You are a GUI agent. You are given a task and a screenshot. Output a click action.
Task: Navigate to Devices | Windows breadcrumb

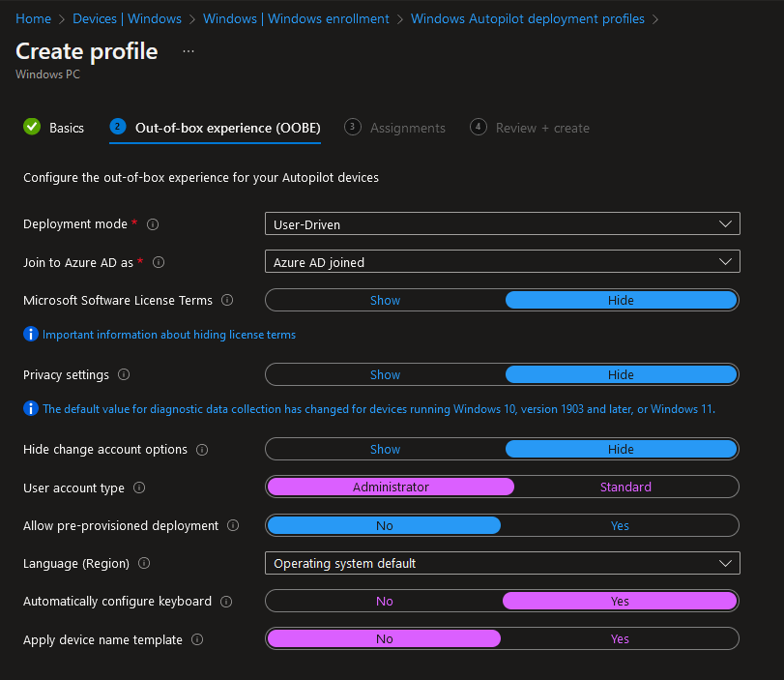[127, 18]
